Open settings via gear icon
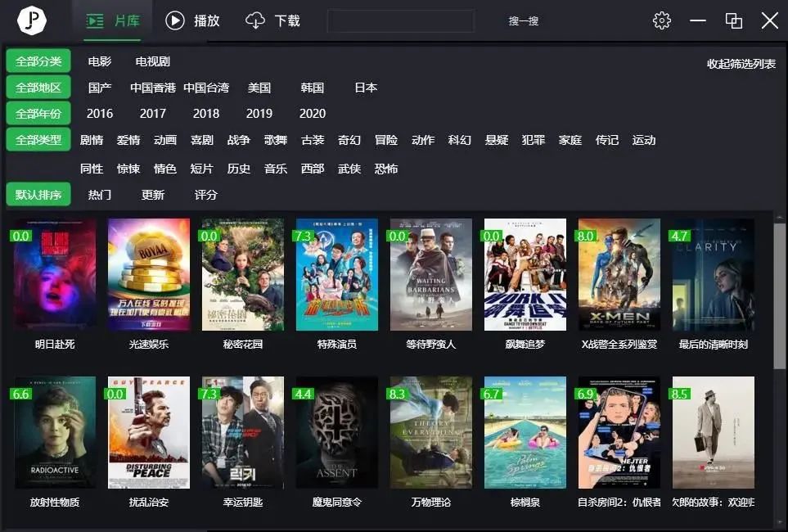This screenshot has height=532, width=788. [661, 20]
